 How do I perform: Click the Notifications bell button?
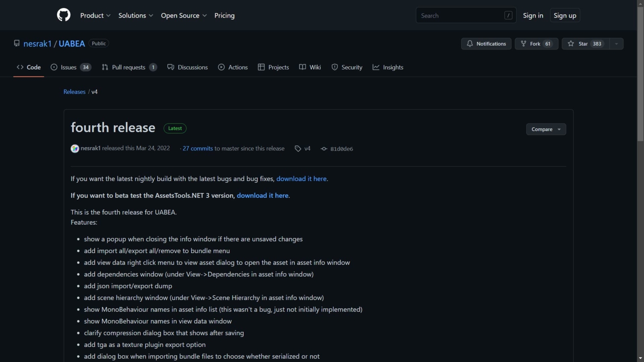486,44
